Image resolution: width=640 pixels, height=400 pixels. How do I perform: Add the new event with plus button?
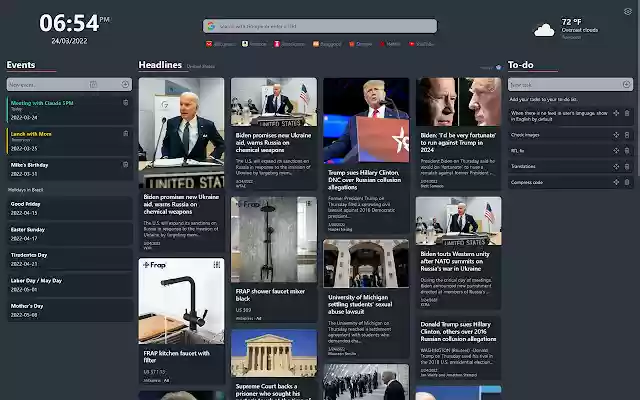click(x=125, y=84)
